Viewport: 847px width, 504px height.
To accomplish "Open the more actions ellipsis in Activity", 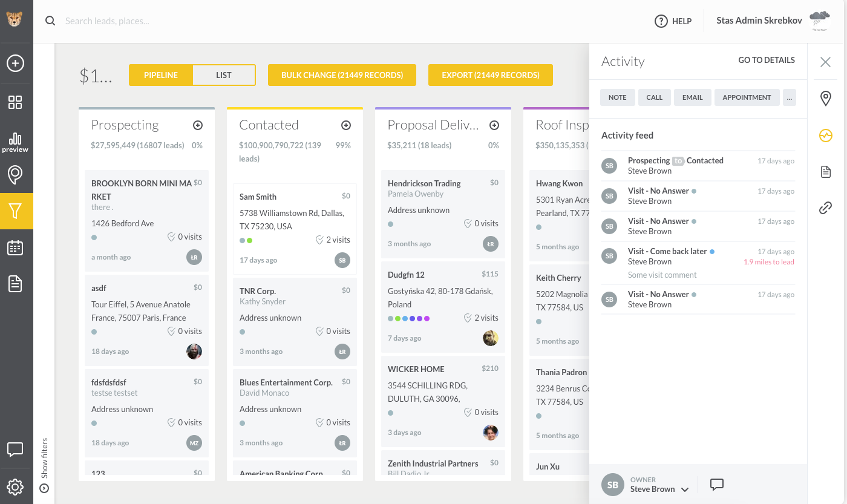I will (x=789, y=97).
